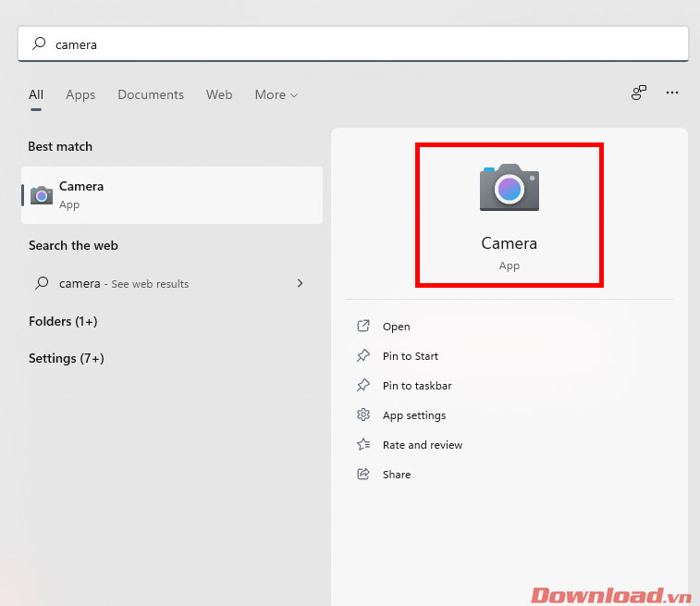Image resolution: width=700 pixels, height=606 pixels.
Task: Expand the More filter dropdown
Action: 276,94
